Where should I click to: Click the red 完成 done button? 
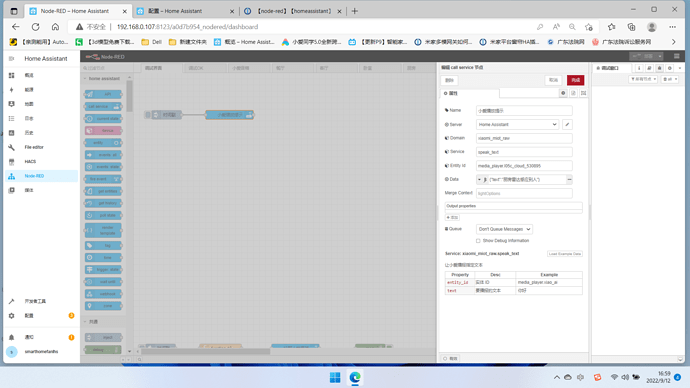pos(576,80)
